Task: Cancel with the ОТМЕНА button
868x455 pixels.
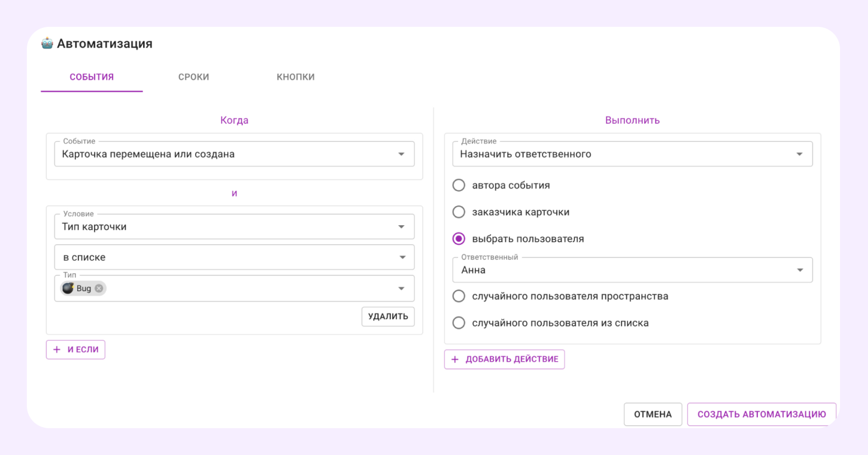Action: [653, 414]
